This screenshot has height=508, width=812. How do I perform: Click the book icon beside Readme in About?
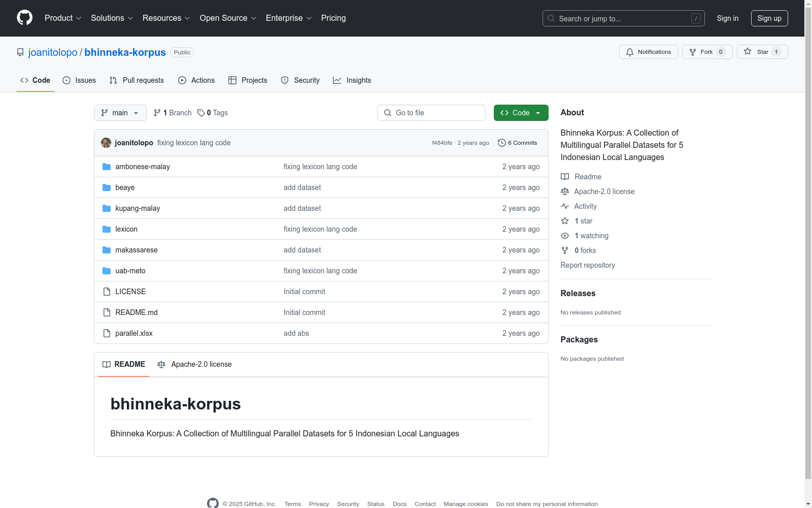tap(565, 177)
